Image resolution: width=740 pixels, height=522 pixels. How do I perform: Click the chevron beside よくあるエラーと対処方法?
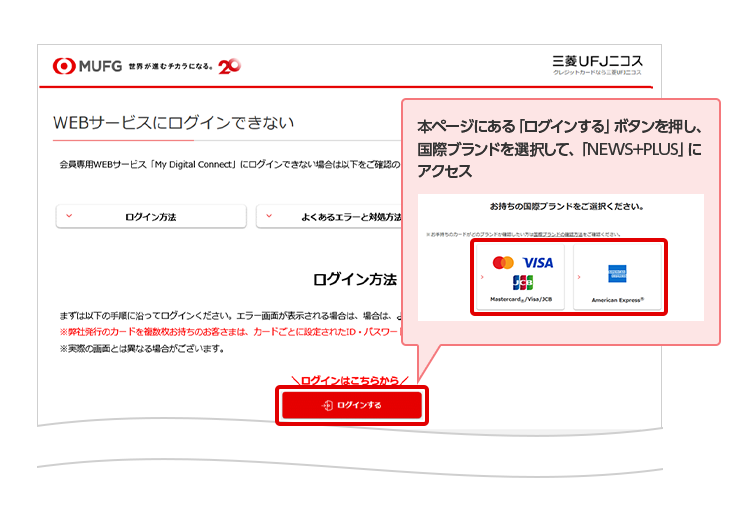coord(269,216)
